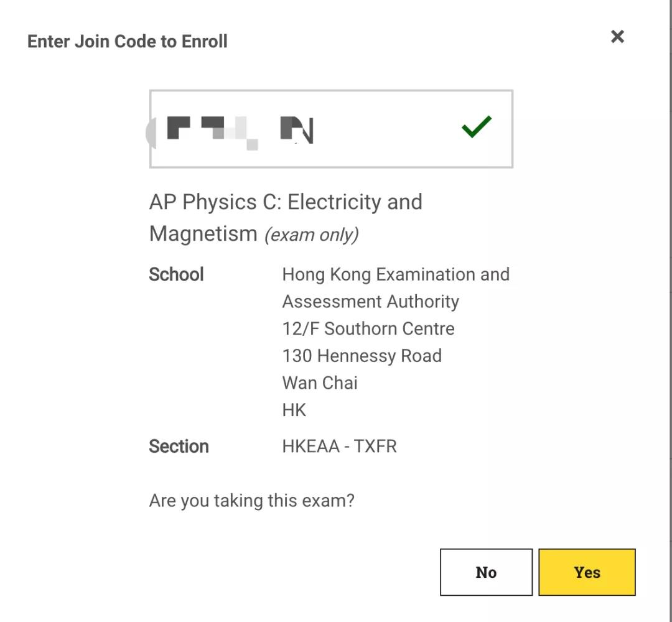Click the '130 Hennessy Road' address line
672x622 pixels.
[x=362, y=356]
